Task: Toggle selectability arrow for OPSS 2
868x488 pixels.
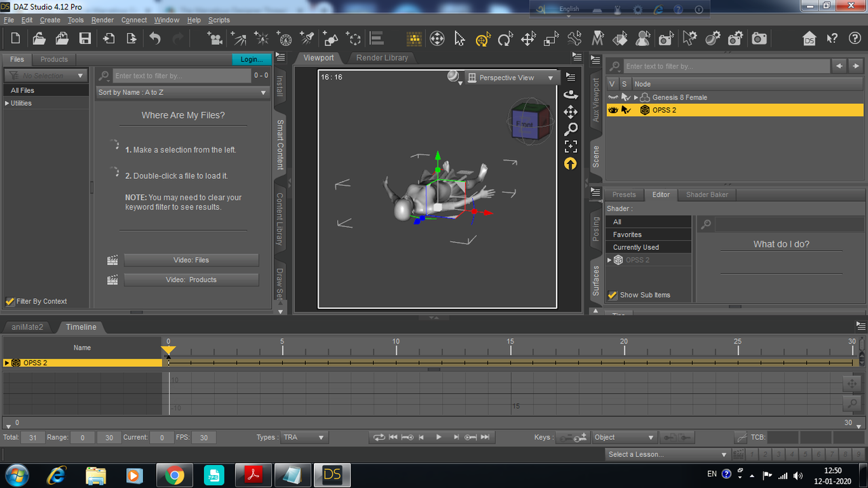Action: click(625, 110)
